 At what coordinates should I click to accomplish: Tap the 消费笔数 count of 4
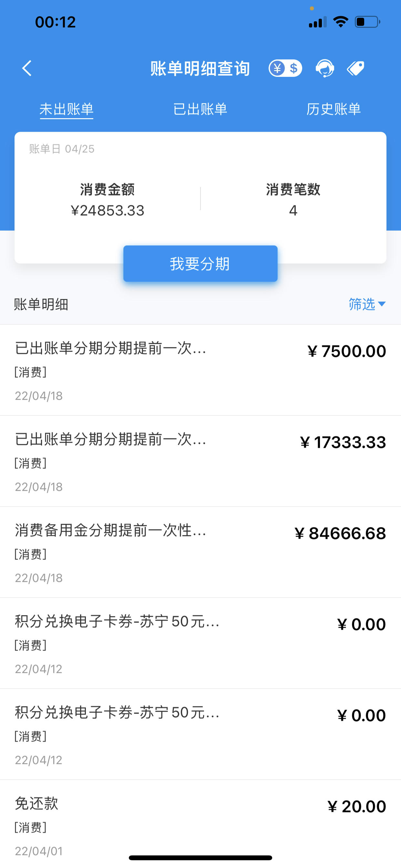(x=293, y=200)
